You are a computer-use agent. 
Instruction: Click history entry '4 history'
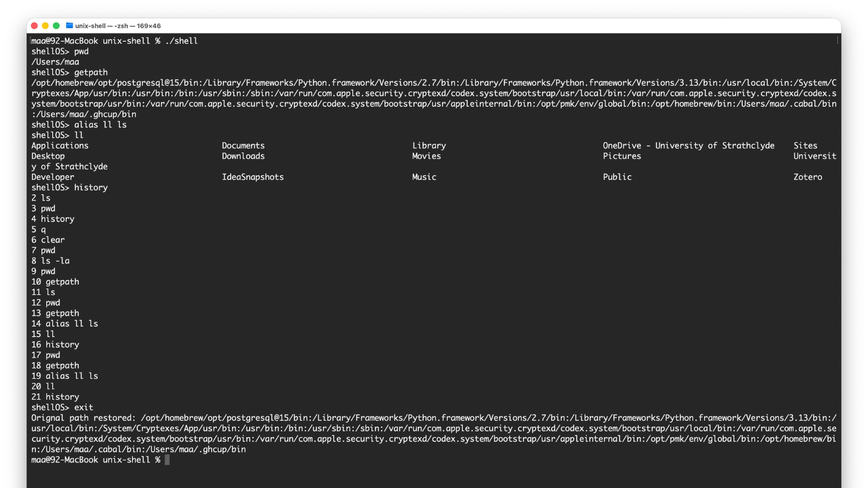53,219
